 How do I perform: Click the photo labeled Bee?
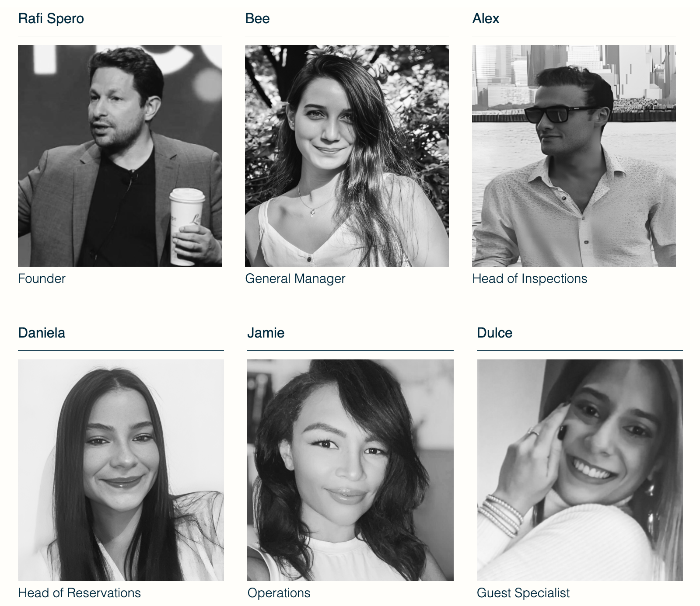(347, 156)
